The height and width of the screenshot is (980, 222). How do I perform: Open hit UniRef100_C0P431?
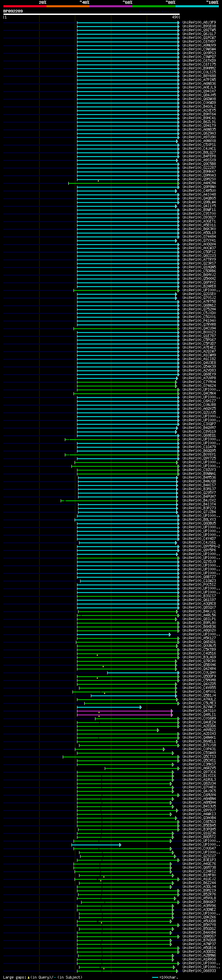tap(199, 749)
